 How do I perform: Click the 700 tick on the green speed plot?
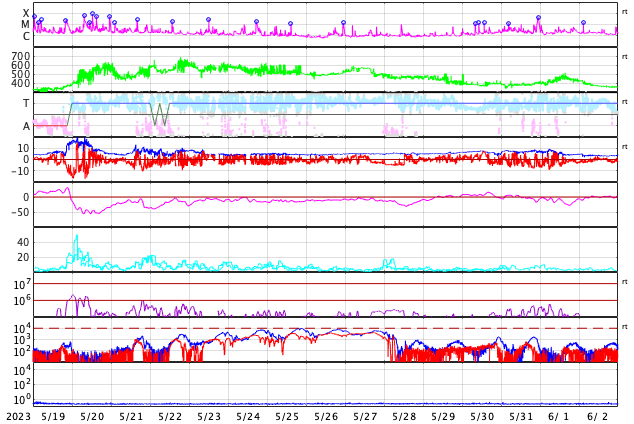click(x=21, y=56)
